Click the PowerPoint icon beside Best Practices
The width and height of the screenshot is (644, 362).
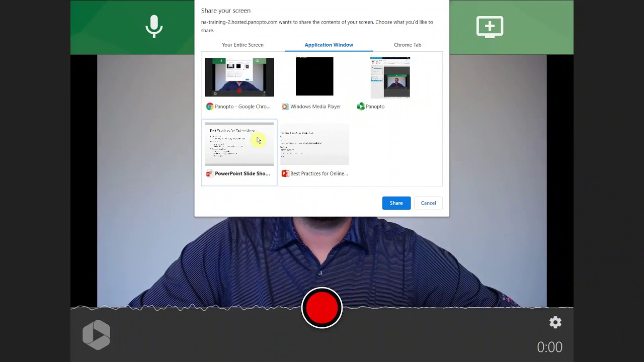tap(285, 173)
